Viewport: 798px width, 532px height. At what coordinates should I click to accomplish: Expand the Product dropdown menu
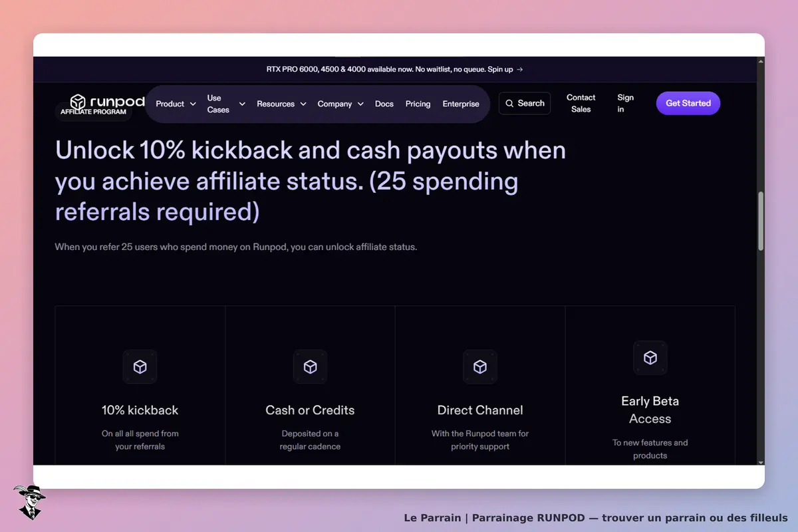click(176, 104)
